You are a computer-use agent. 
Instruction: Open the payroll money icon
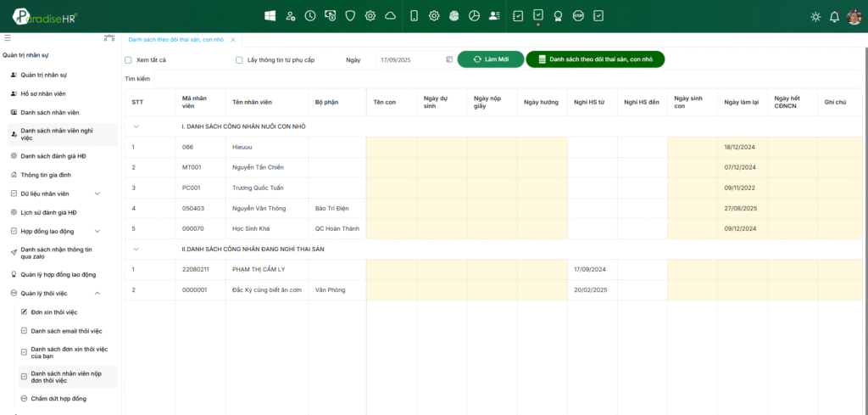click(330, 16)
